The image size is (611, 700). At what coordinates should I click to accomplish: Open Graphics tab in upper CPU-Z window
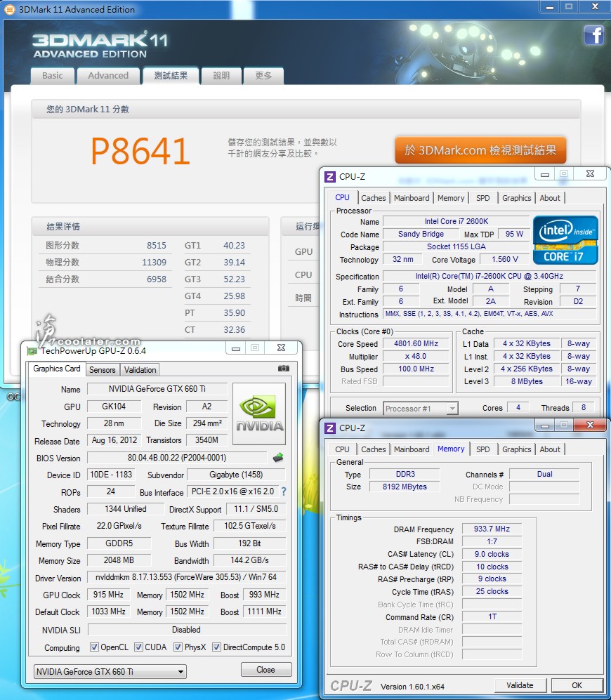pyautogui.click(x=516, y=198)
